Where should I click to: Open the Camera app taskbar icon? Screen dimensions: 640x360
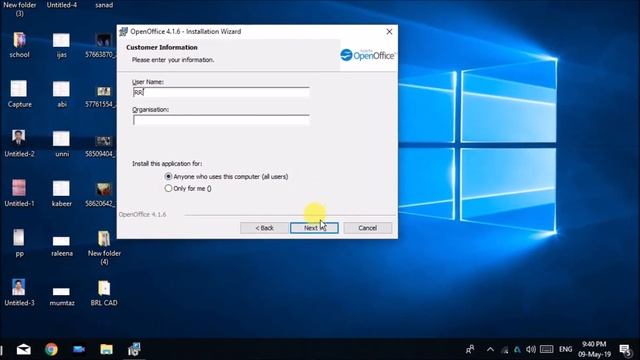79,349
